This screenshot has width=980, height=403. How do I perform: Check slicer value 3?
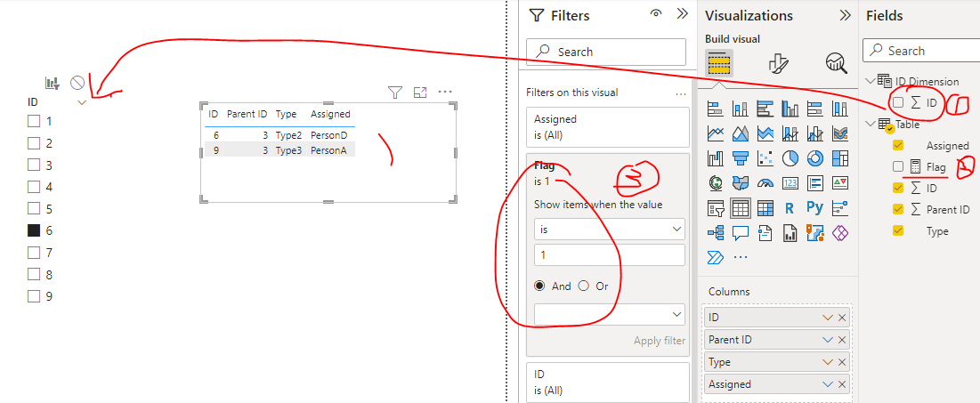[x=34, y=165]
